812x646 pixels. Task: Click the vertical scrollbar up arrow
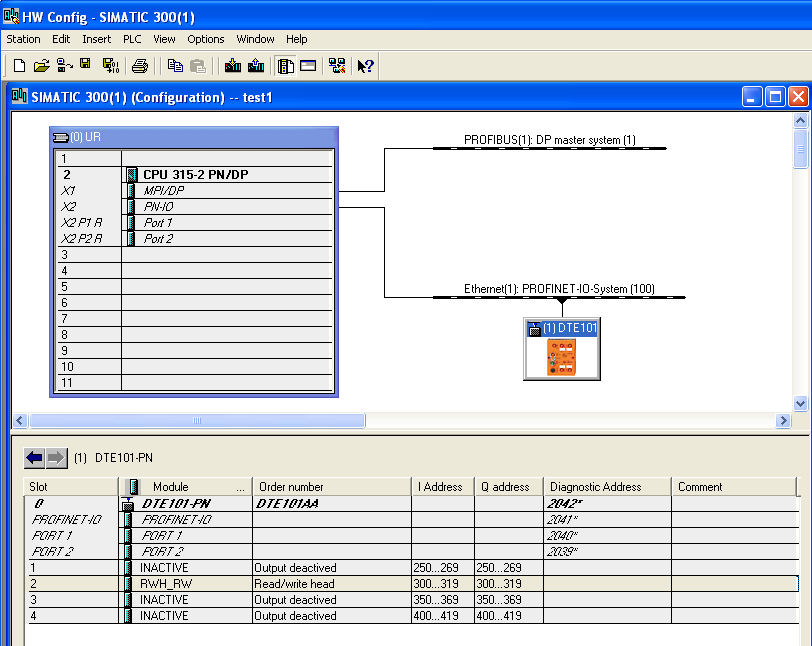point(800,121)
